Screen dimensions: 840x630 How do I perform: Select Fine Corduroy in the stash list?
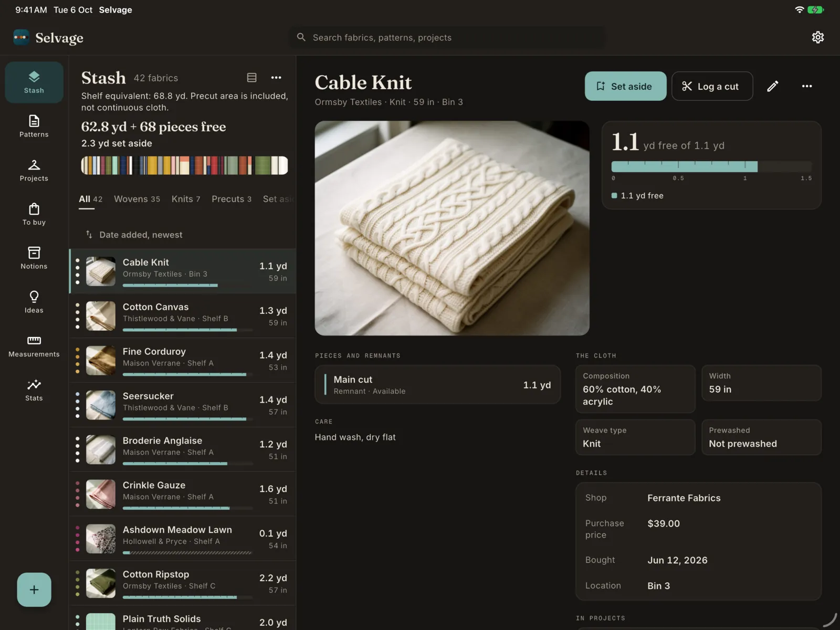(x=183, y=360)
